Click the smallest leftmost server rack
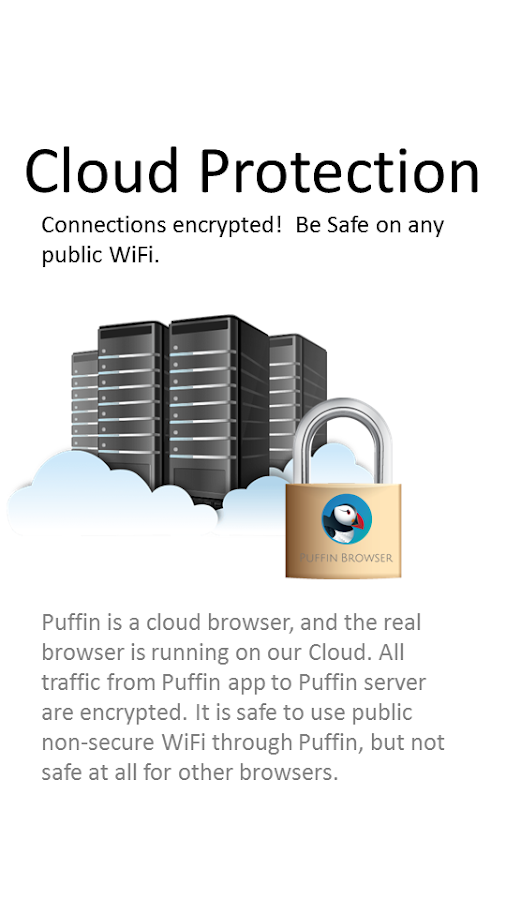Image resolution: width=506 pixels, height=900 pixels. click(x=84, y=400)
